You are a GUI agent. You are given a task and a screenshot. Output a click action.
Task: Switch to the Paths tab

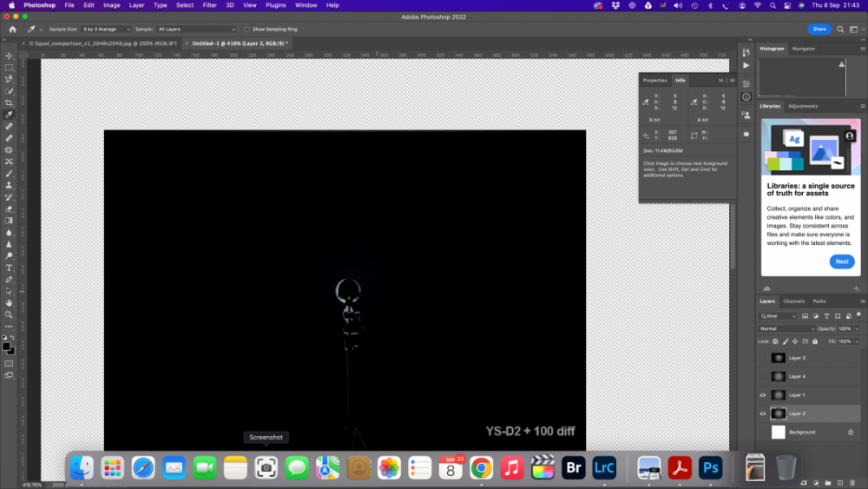click(819, 301)
